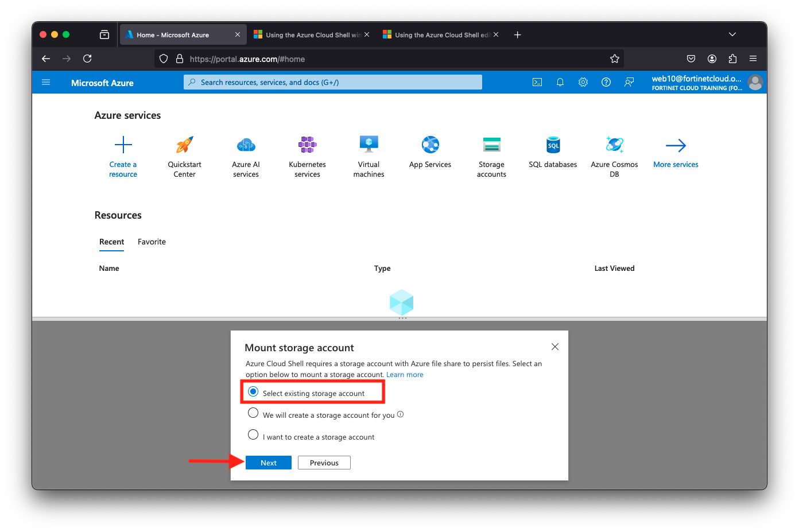Open the Help question mark icon

(x=606, y=82)
